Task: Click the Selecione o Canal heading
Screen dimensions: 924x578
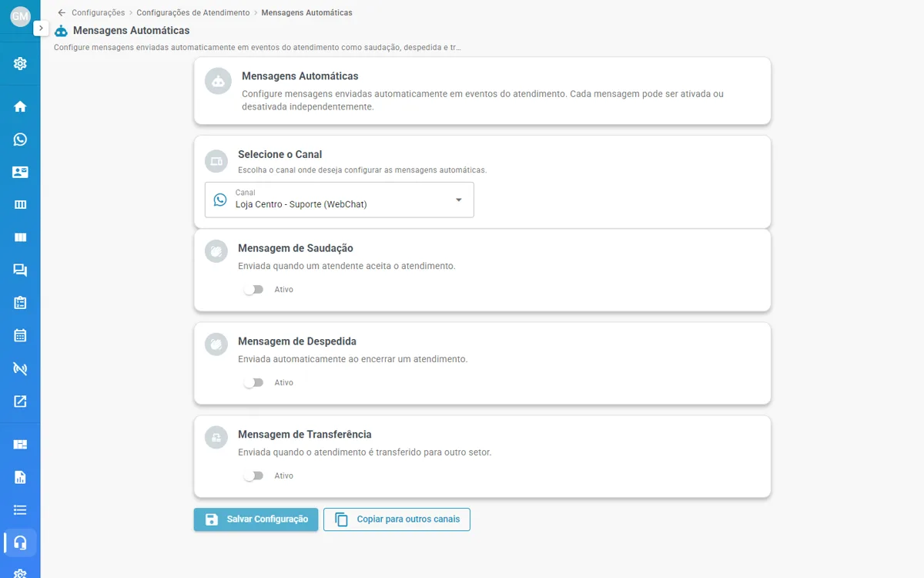Action: [280, 154]
